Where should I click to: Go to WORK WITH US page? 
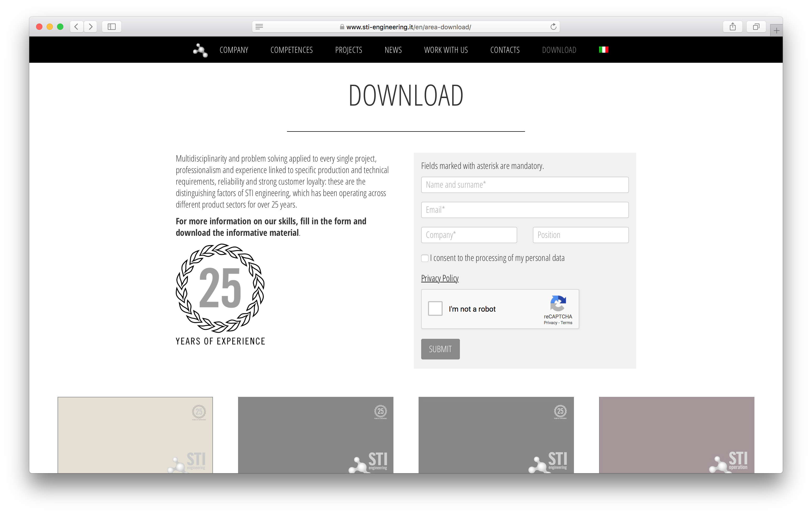pos(446,50)
